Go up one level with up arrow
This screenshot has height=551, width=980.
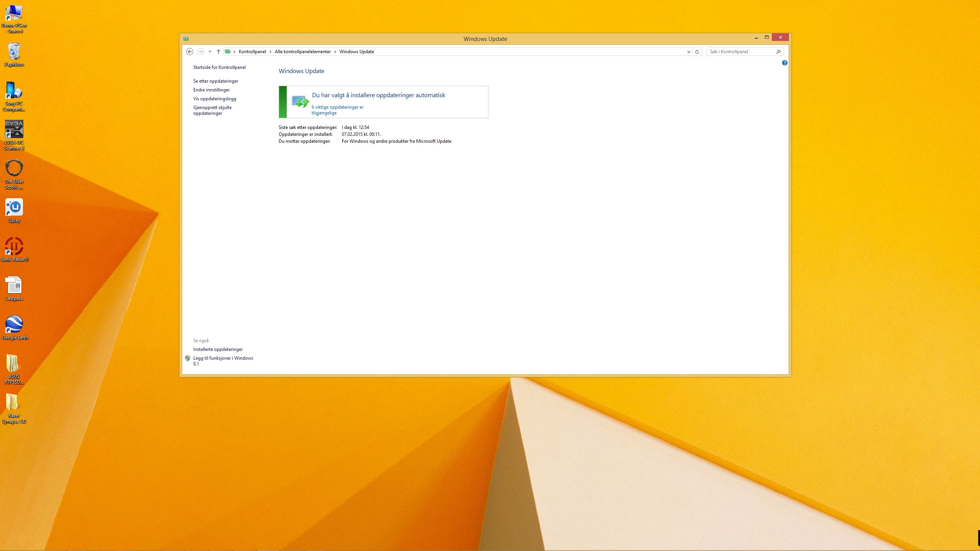click(x=219, y=52)
